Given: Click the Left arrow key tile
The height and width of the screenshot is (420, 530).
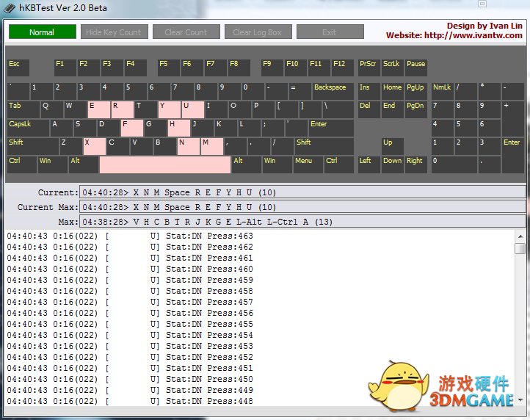Looking at the screenshot, I should 369,164.
